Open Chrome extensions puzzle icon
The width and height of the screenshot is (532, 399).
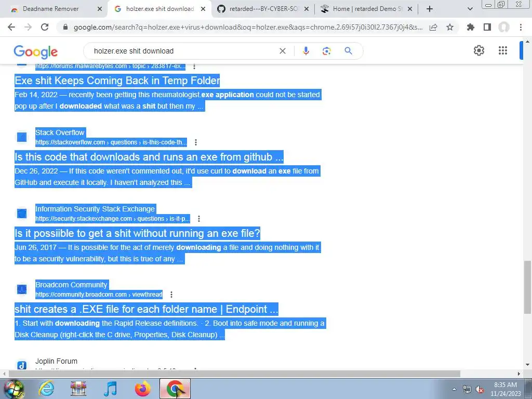[470, 27]
